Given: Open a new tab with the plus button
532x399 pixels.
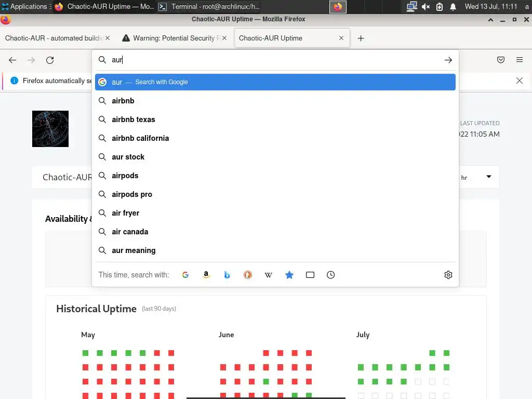Looking at the screenshot, I should (361, 38).
